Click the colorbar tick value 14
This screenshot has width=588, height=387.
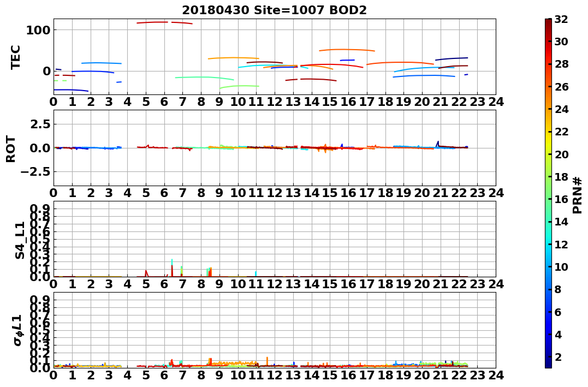coord(561,222)
